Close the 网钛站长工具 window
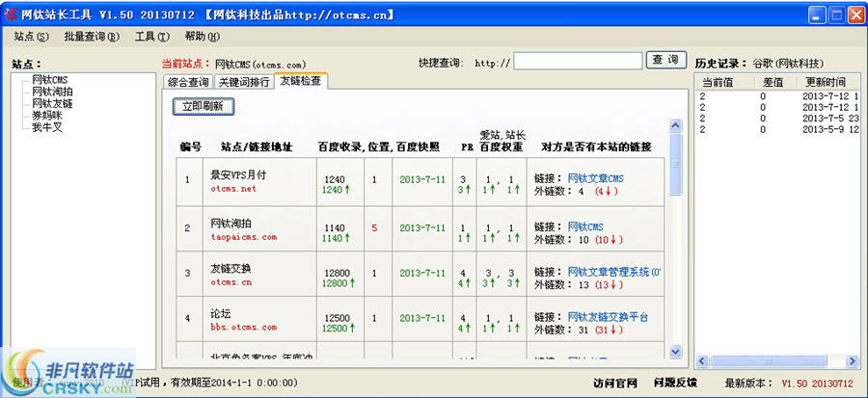The image size is (868, 398). point(854,14)
